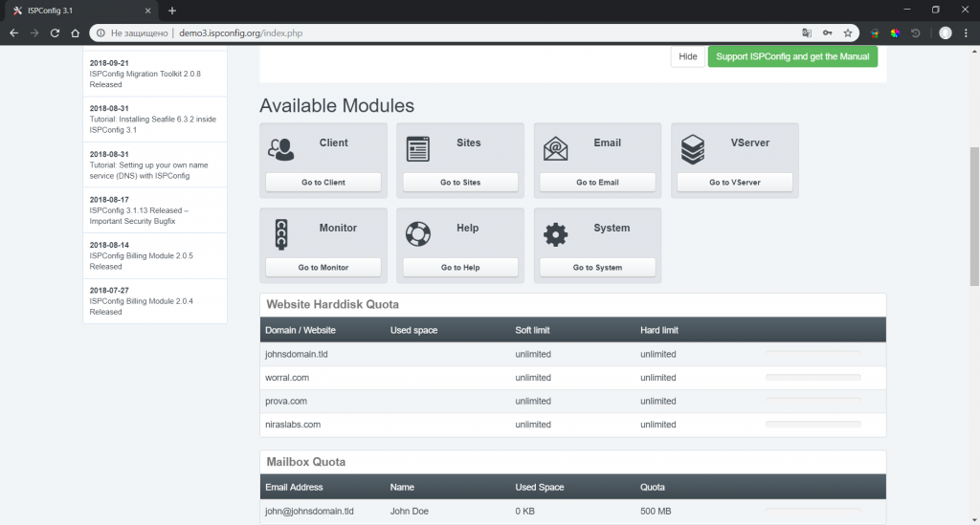
Task: Go to VServer module
Action: 734,183
